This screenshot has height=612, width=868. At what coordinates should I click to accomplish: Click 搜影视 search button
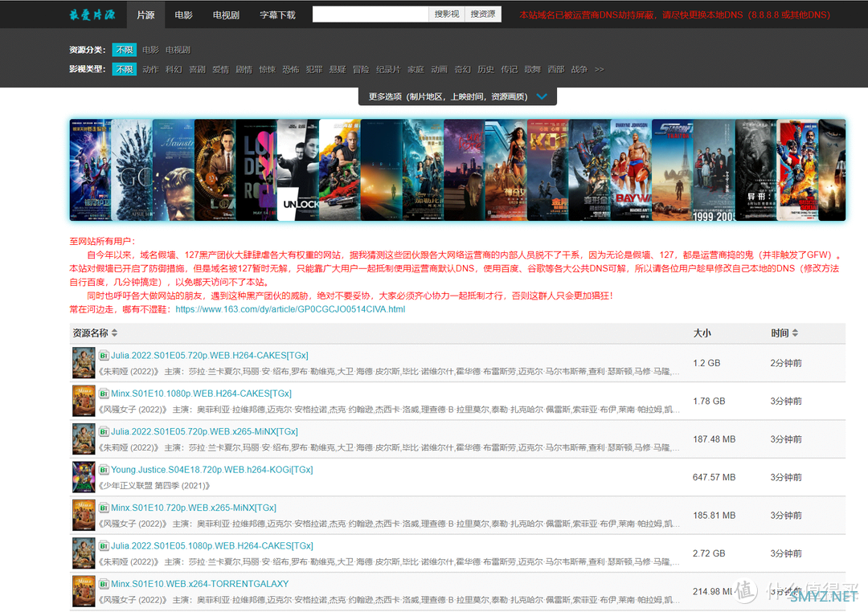coord(447,14)
